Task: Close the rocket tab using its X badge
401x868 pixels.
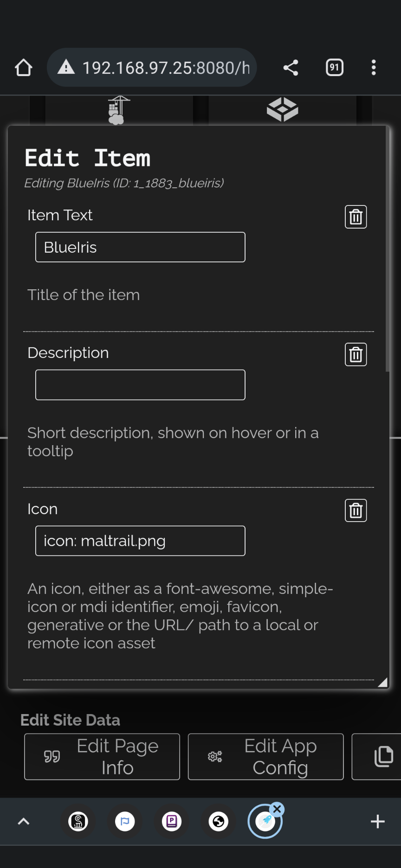Action: 277,809
